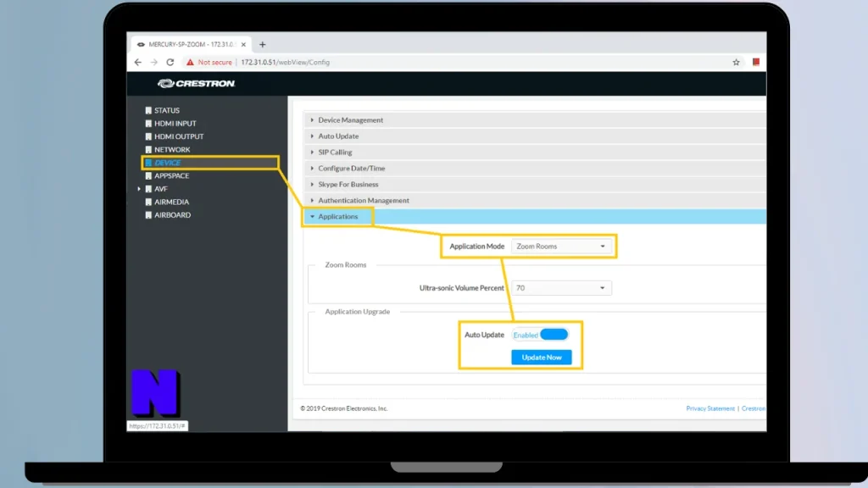Image resolution: width=868 pixels, height=488 pixels.
Task: Click the "Zoom Rooms" group label
Action: (346, 265)
